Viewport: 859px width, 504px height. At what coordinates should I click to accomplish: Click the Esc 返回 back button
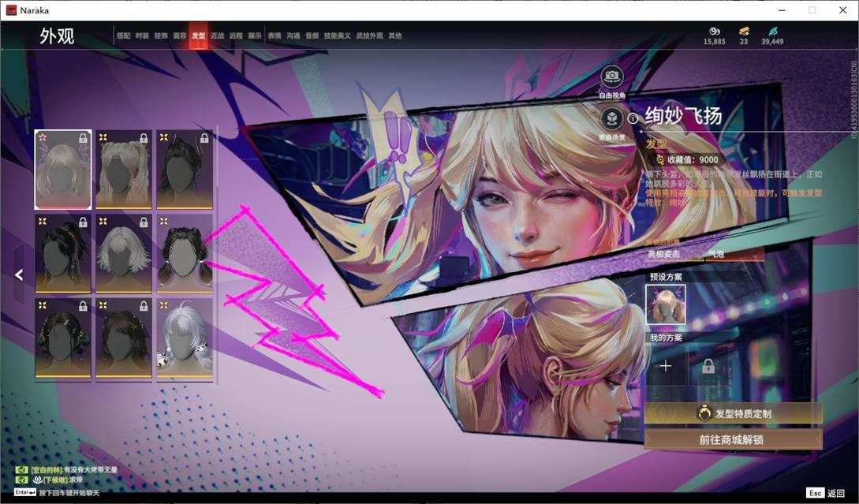click(x=827, y=493)
